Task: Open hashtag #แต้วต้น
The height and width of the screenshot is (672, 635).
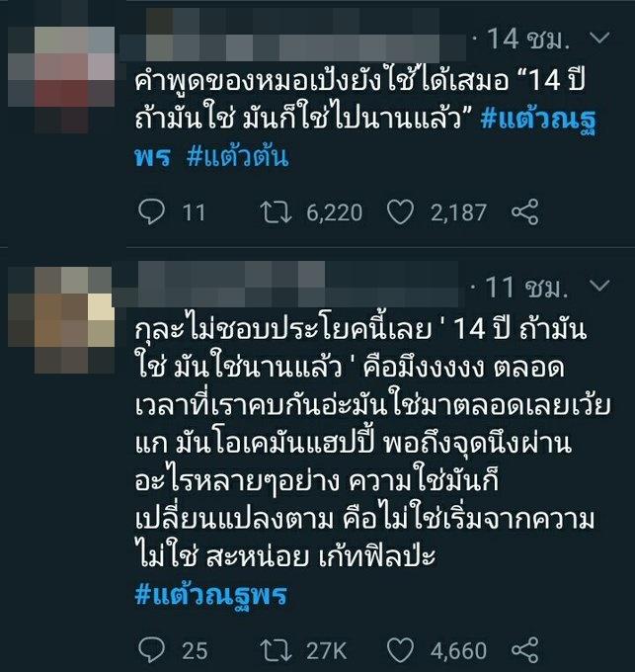Action: coord(238,156)
